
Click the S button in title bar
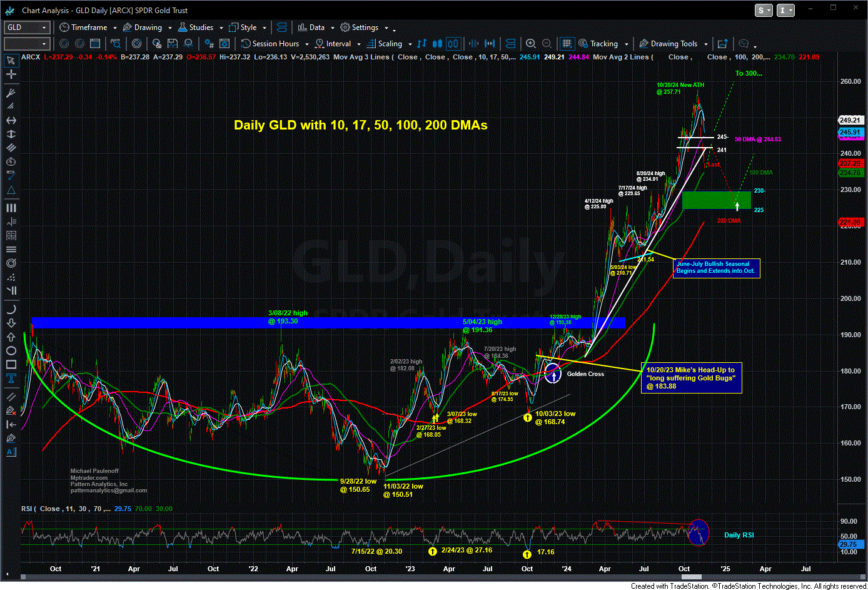[764, 10]
